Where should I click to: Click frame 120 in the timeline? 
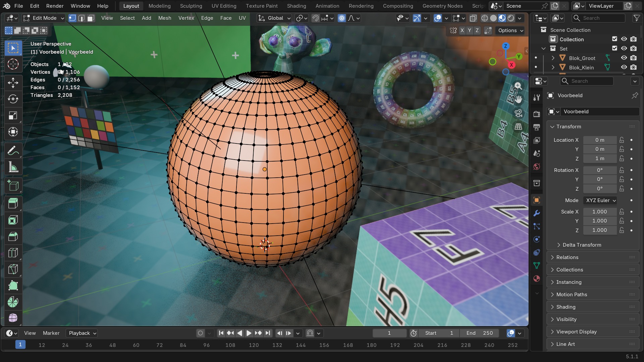[x=254, y=345]
